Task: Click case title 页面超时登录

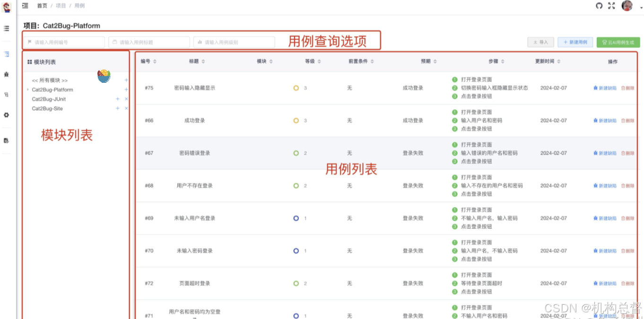Action: [x=195, y=284]
